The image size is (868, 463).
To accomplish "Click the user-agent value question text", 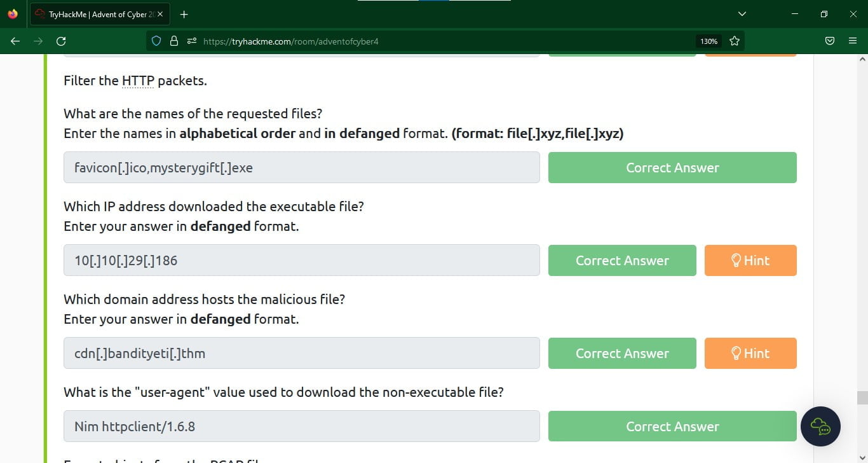I will coord(283,392).
